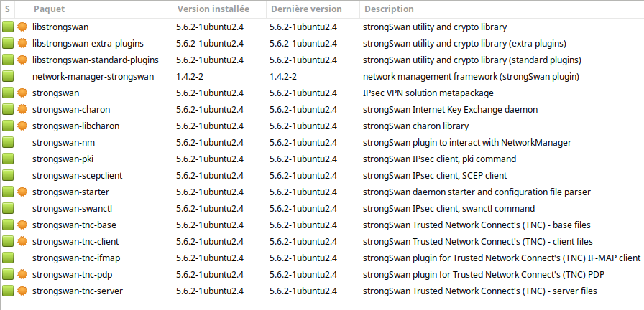Click the orange icon next to strongswan-tnc-base

point(22,225)
